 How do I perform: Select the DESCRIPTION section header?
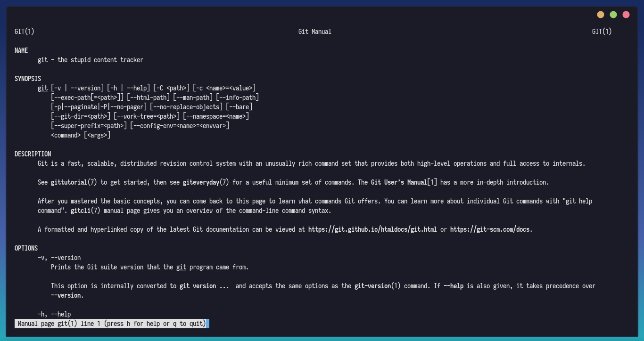click(33, 154)
